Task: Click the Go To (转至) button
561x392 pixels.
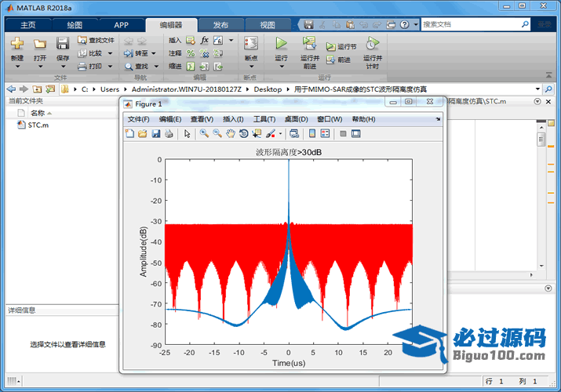Action: click(136, 53)
